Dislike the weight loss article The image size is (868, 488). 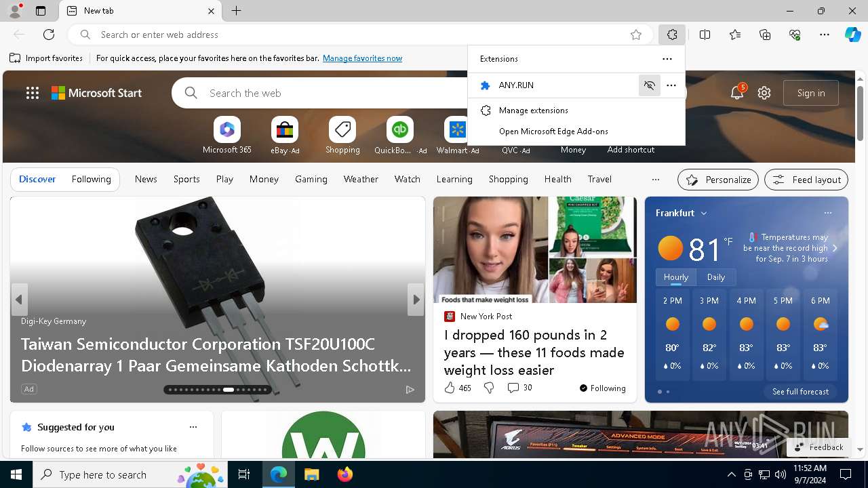pos(489,388)
